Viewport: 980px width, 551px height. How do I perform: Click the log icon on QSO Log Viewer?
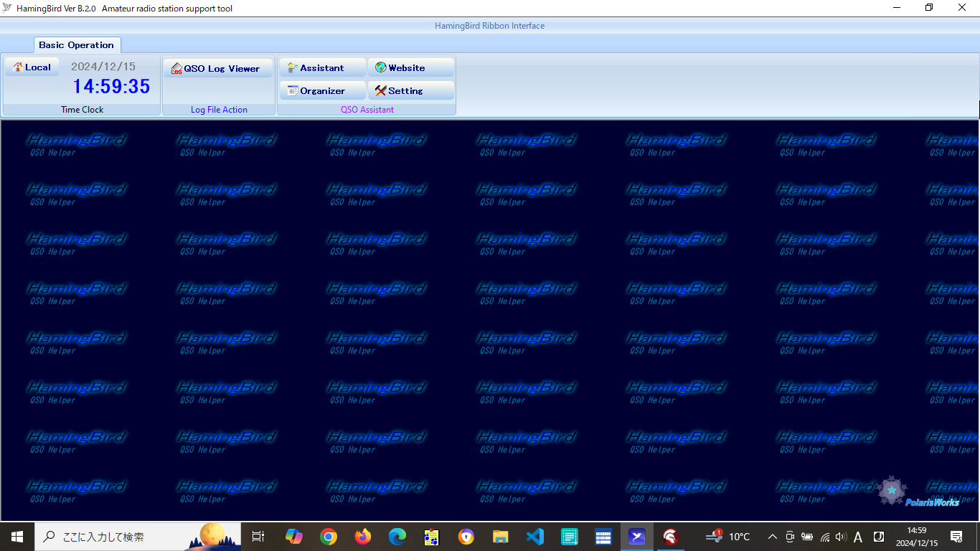[x=176, y=68]
